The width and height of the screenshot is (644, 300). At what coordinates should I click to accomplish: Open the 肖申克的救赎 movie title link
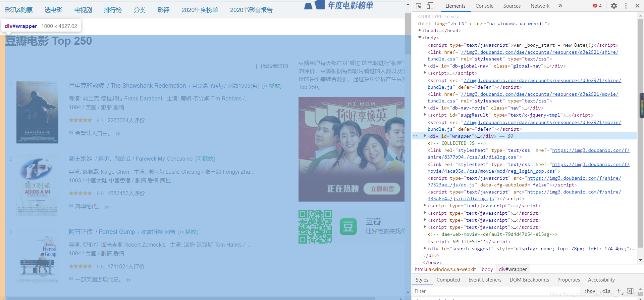[x=87, y=86]
